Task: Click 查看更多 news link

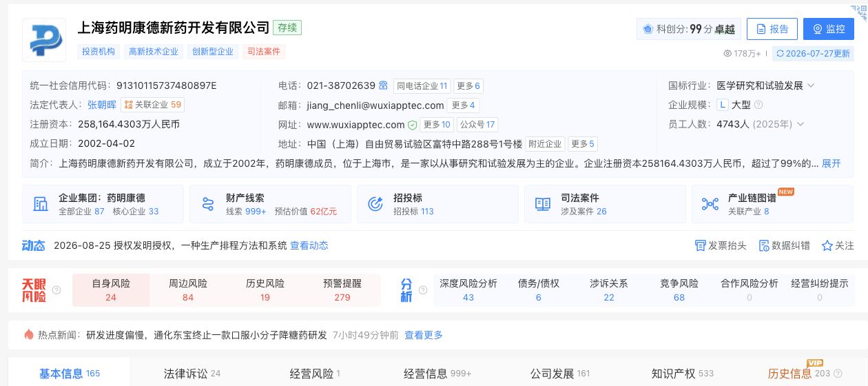Action: point(424,335)
